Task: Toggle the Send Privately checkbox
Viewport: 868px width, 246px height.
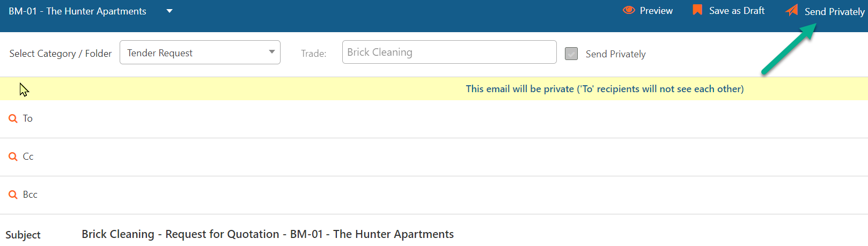Action: (x=571, y=54)
